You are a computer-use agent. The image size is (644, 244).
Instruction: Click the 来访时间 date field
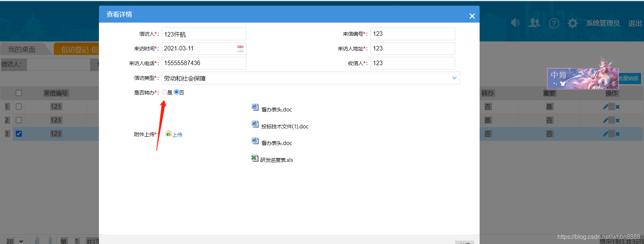[204, 49]
